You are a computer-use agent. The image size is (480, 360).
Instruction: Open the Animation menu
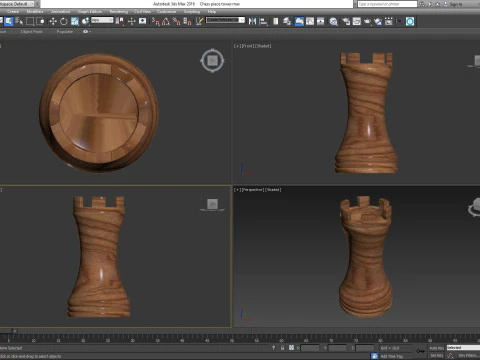tap(60, 12)
